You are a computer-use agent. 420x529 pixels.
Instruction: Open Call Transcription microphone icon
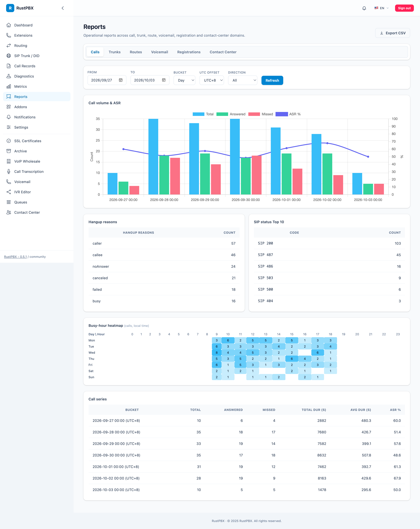pos(9,172)
